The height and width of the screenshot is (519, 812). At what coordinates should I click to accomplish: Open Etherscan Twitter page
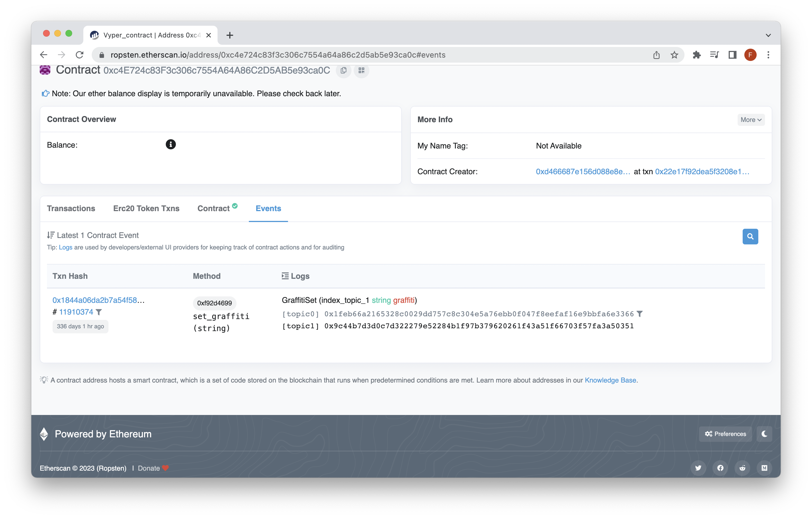698,468
